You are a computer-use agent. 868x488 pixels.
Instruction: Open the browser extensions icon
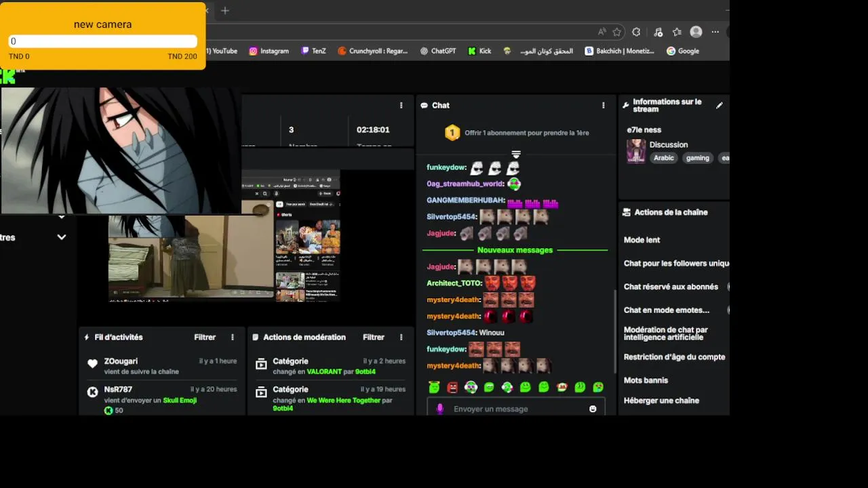[x=636, y=32]
